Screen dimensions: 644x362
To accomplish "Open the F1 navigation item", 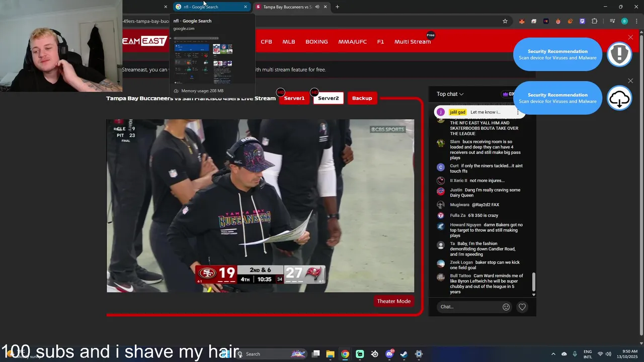I will 380,42.
